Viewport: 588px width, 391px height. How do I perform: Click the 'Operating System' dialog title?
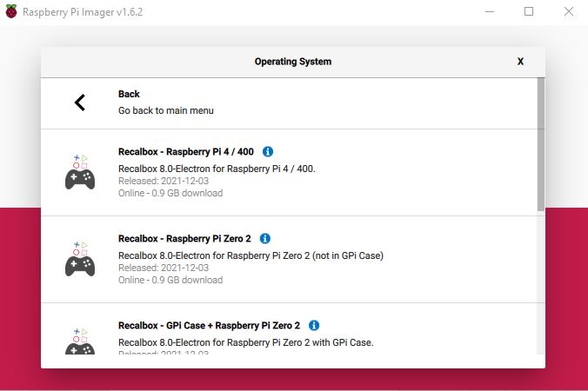coord(293,62)
